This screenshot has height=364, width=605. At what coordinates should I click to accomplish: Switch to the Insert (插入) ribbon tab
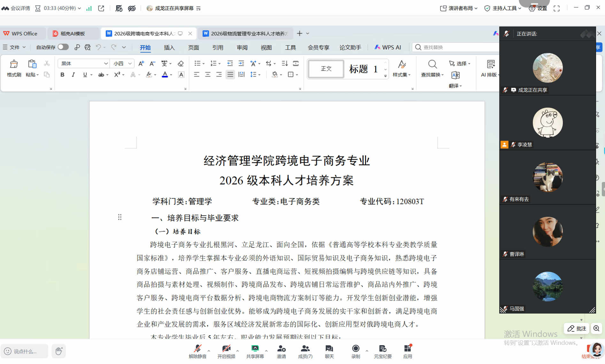click(x=169, y=48)
